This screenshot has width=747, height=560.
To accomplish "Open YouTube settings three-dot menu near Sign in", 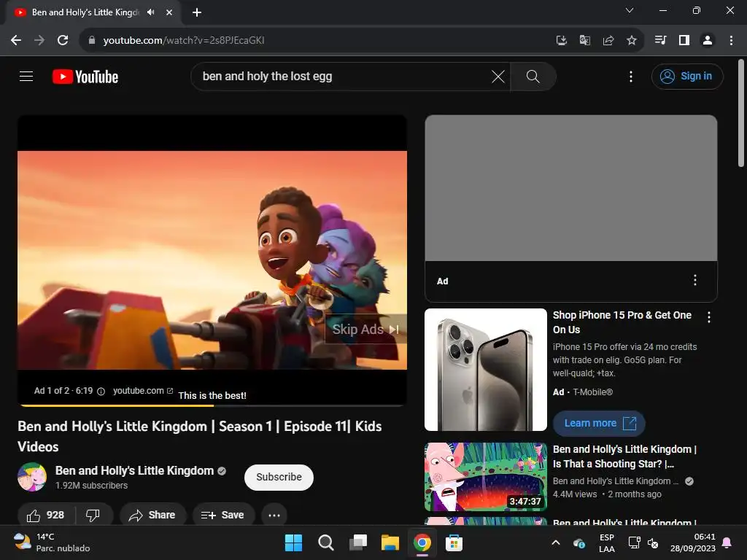I will click(x=631, y=77).
